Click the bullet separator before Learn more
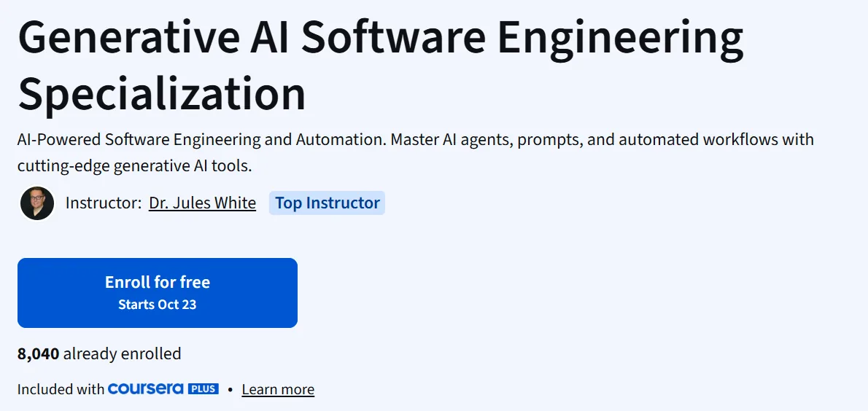Image resolution: width=868 pixels, height=411 pixels. pyautogui.click(x=230, y=389)
